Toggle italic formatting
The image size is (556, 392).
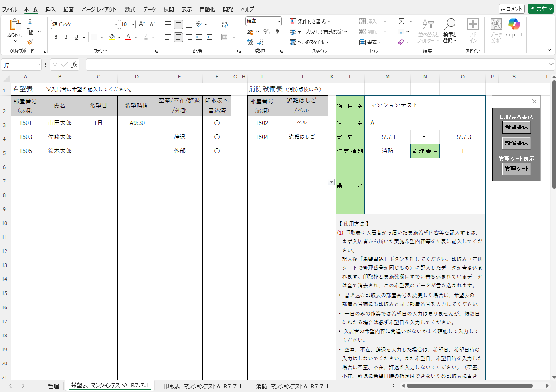[66, 37]
